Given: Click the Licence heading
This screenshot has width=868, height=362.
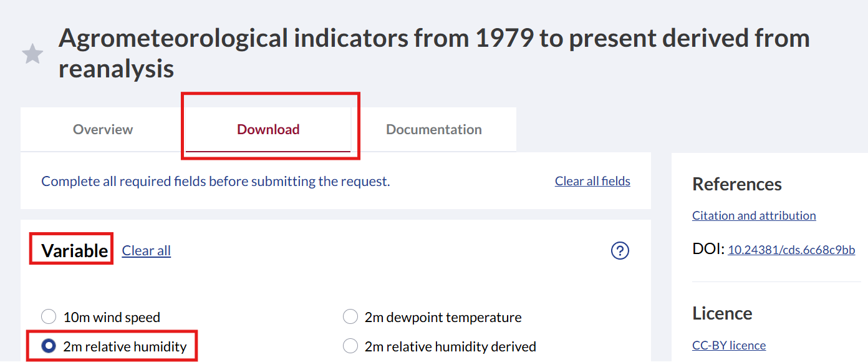Looking at the screenshot, I should tap(722, 313).
